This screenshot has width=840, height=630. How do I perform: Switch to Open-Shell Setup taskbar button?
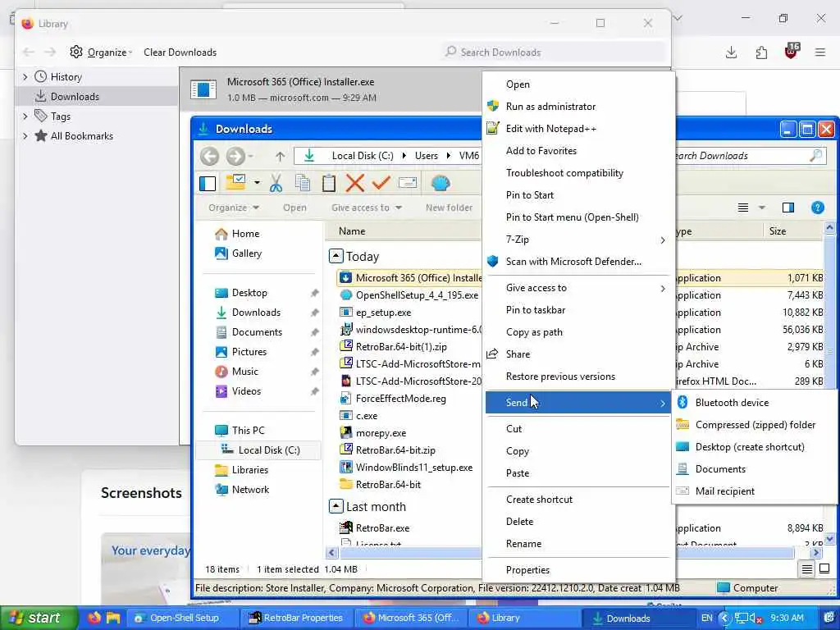[x=181, y=618]
